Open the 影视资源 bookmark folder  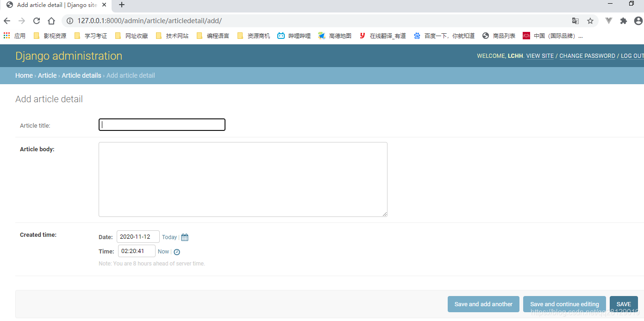click(x=50, y=36)
